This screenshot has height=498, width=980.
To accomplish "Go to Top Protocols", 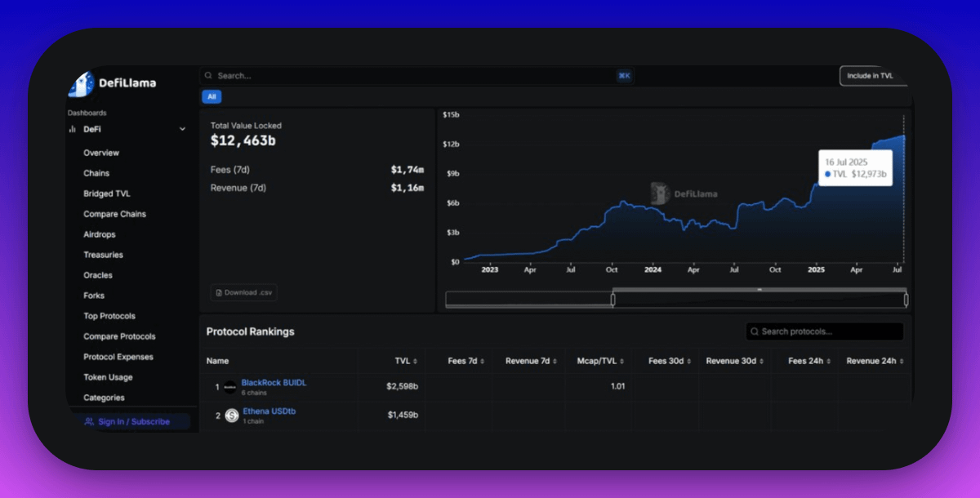I will pos(109,316).
